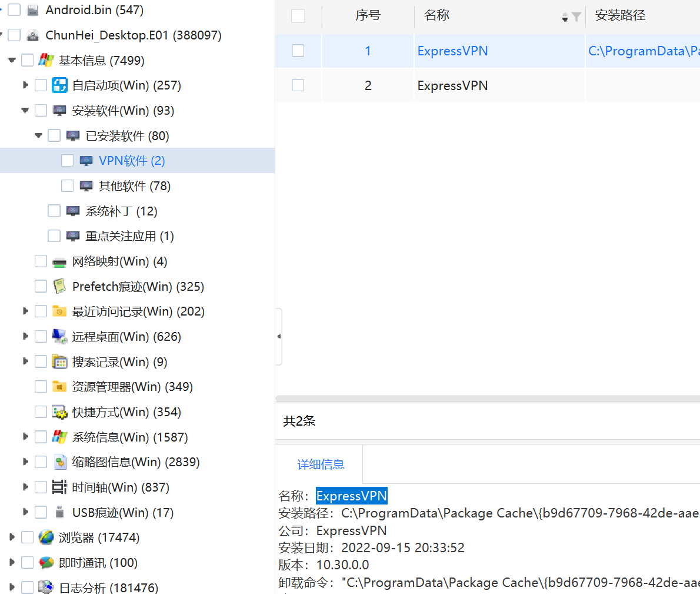
Task: Expand the 即时通讯 (100) node
Action: tap(12, 562)
